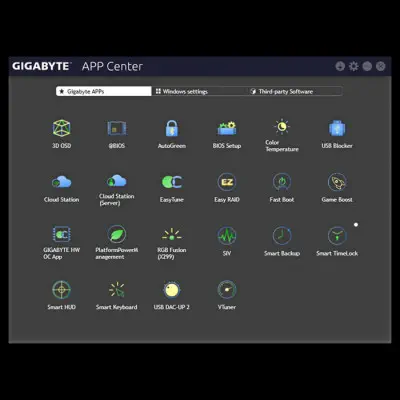Switch to Windows settings tab
The image size is (400, 400).
pos(199,91)
